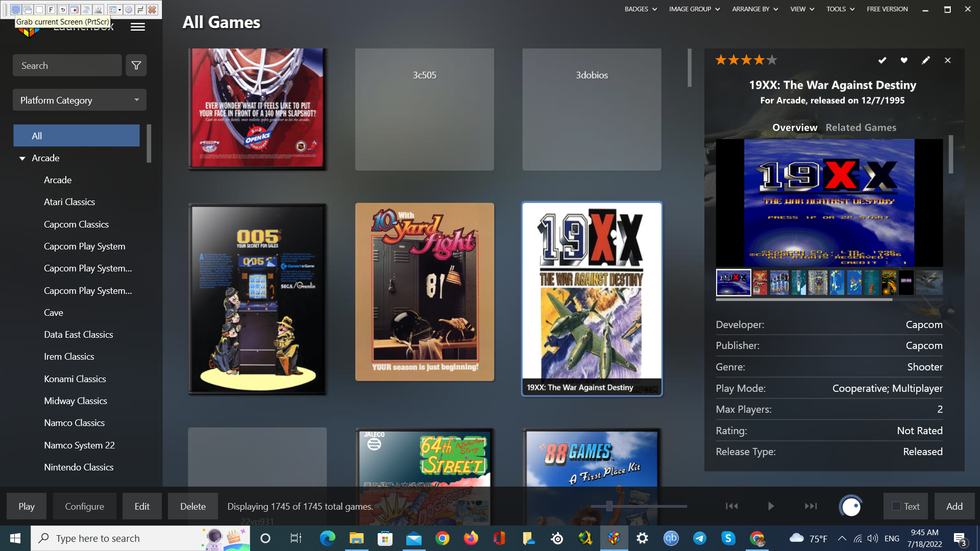The image size is (980, 551).
Task: Toggle the Text checkbox in the bottom bar
Action: tap(896, 507)
